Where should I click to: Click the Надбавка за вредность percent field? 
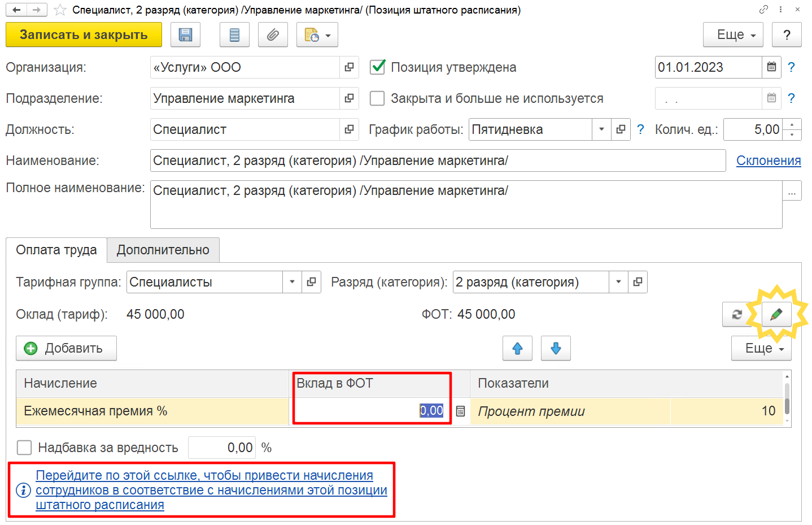click(x=222, y=448)
